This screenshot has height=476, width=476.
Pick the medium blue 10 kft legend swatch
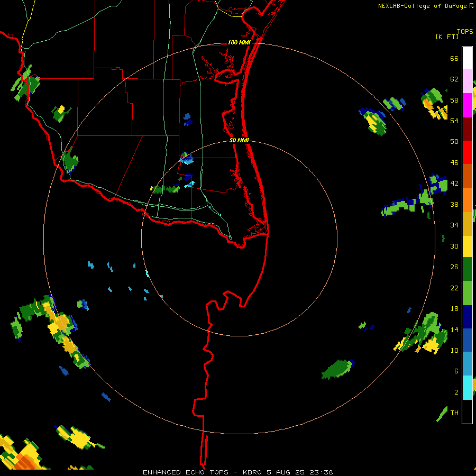click(467, 340)
